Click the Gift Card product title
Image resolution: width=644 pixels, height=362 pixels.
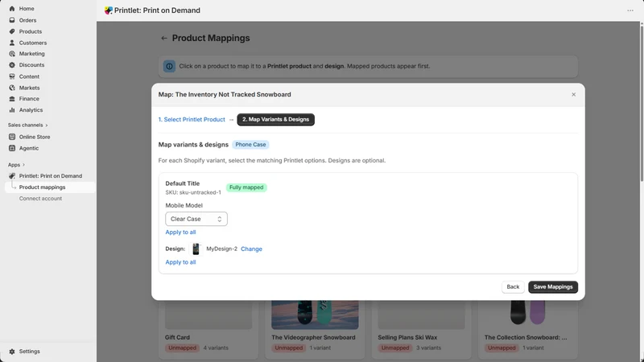177,337
